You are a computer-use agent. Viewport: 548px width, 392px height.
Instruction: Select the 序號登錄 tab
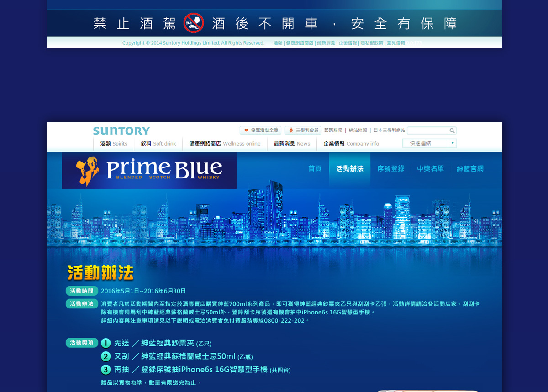(x=391, y=168)
